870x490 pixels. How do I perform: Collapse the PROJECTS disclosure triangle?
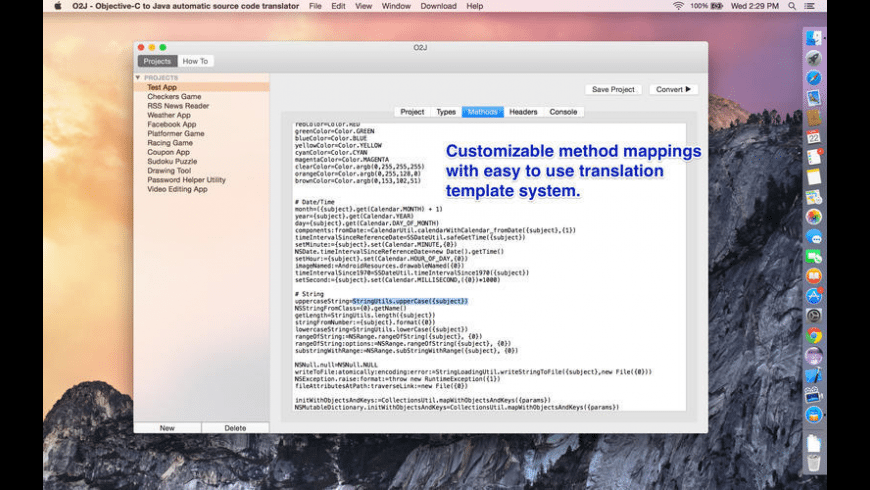[x=138, y=77]
